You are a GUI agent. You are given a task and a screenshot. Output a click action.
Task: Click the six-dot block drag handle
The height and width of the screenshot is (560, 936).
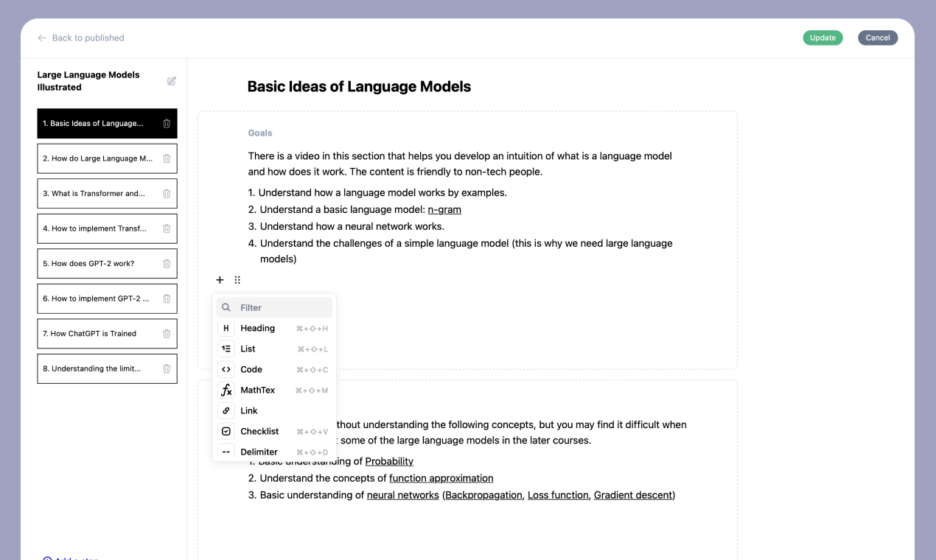[237, 280]
